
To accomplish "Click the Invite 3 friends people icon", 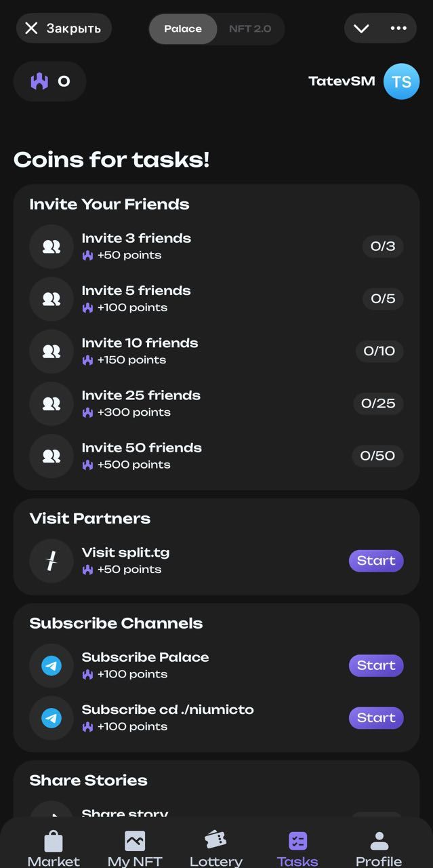I will (51, 246).
